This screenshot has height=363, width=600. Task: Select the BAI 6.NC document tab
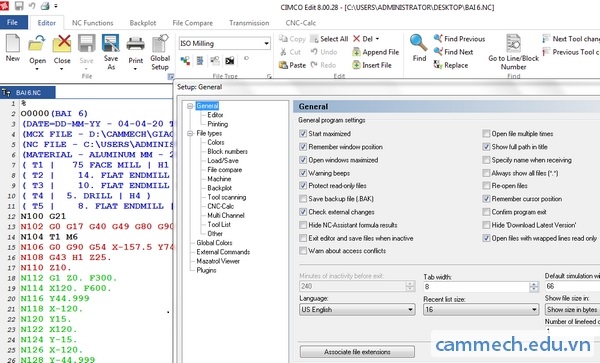click(28, 93)
